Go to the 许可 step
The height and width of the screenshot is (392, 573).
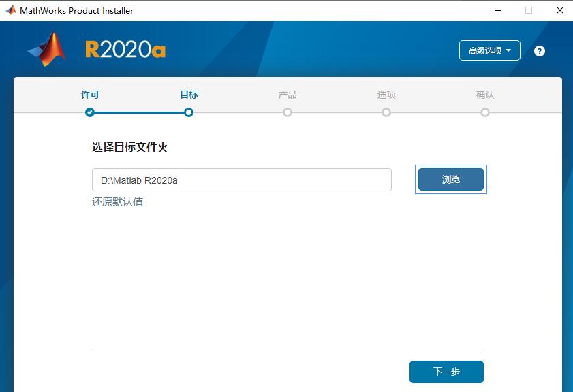pyautogui.click(x=90, y=95)
